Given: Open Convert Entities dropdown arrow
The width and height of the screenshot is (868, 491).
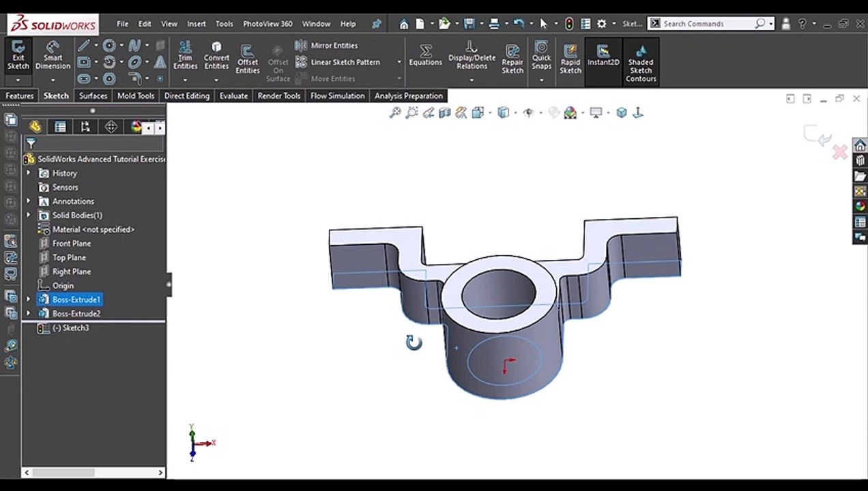Looking at the screenshot, I should click(x=216, y=80).
